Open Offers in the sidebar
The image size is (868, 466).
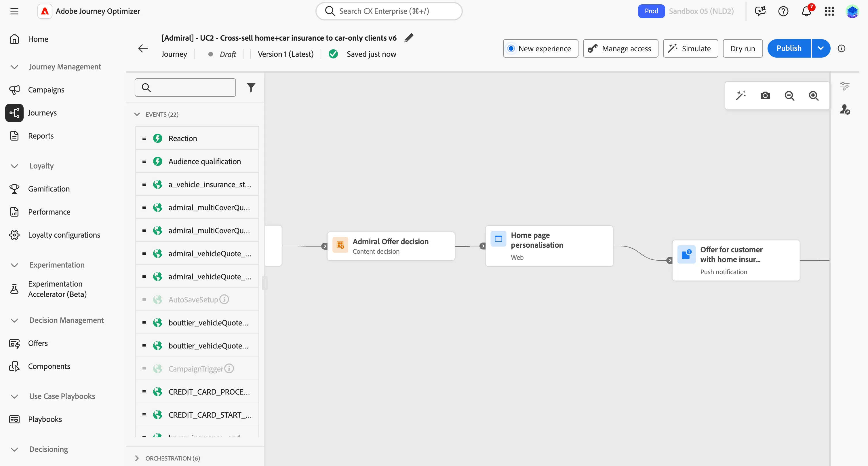[x=38, y=343]
